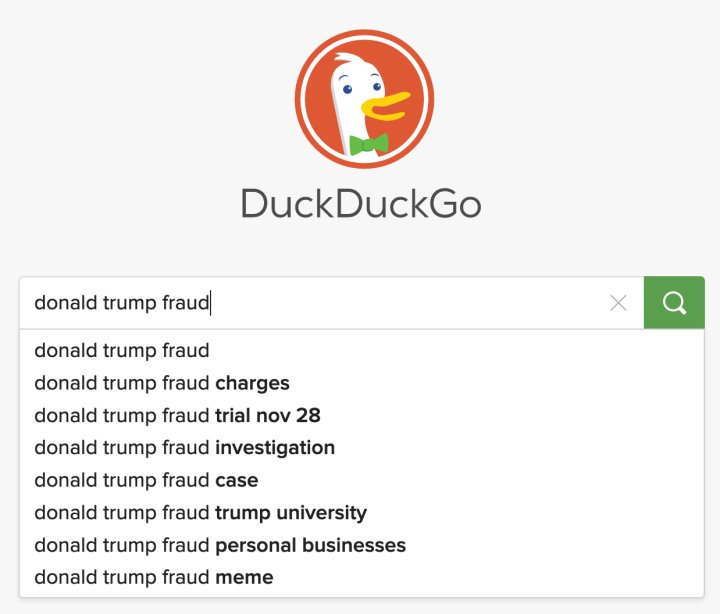
Task: Click the DuckDuckGo wordmark text
Action: coord(361,203)
